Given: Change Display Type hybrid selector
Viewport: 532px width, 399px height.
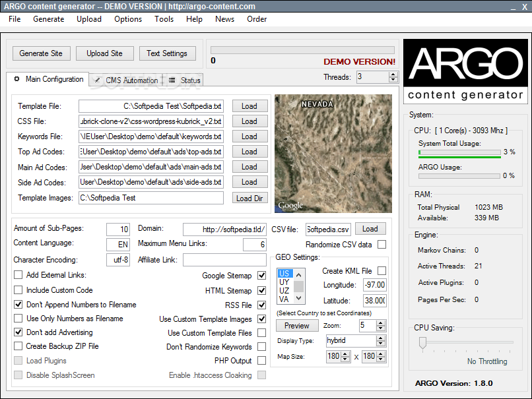Looking at the screenshot, I should tap(356, 341).
